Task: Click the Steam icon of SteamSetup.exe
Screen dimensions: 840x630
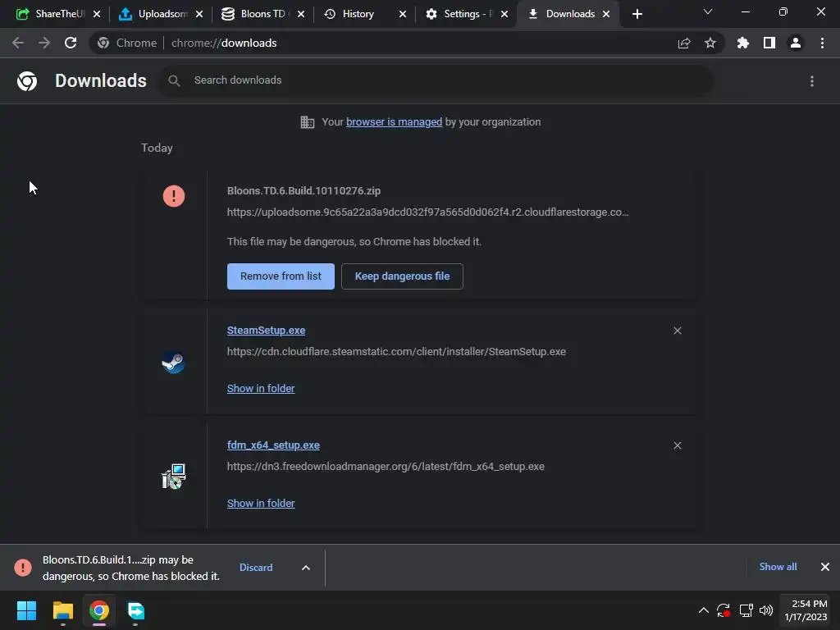Action: [174, 363]
